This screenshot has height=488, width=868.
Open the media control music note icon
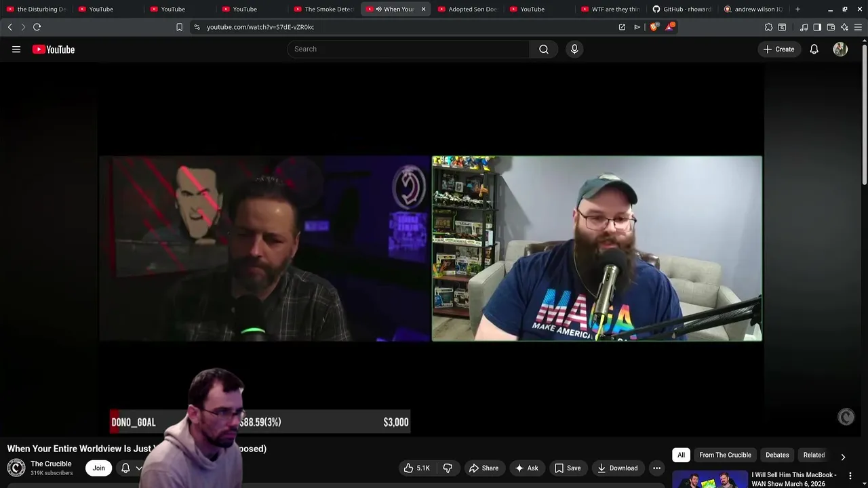click(x=804, y=27)
